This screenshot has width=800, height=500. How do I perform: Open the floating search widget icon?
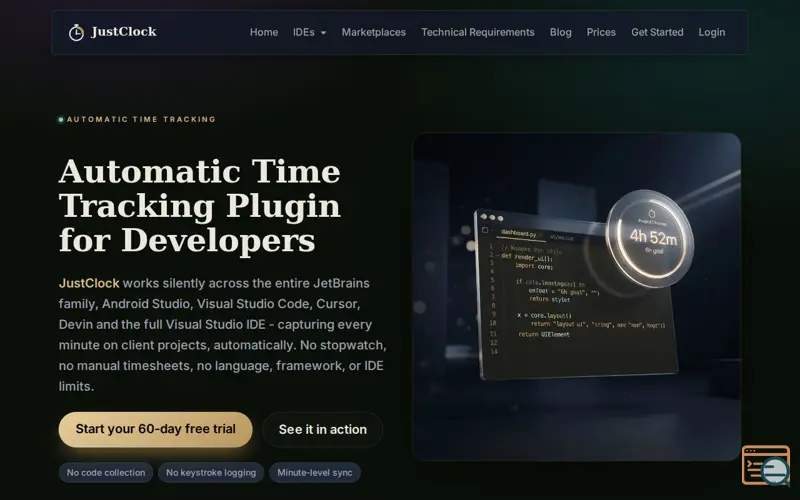(765, 465)
